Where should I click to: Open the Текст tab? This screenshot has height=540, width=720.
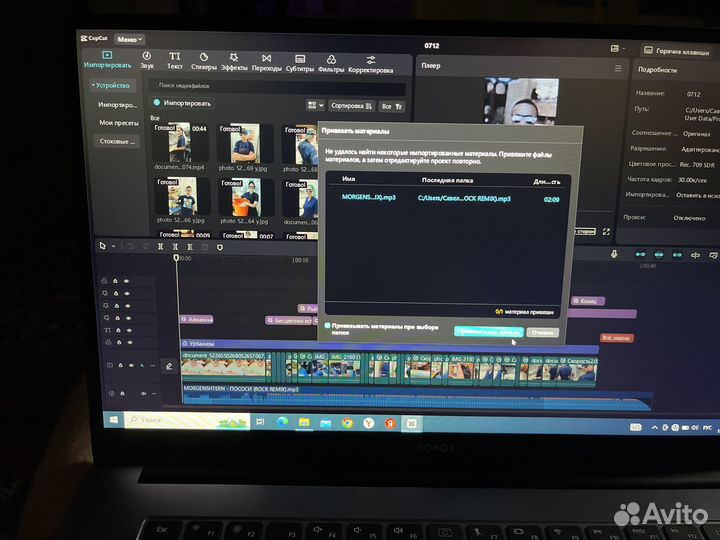click(x=174, y=61)
